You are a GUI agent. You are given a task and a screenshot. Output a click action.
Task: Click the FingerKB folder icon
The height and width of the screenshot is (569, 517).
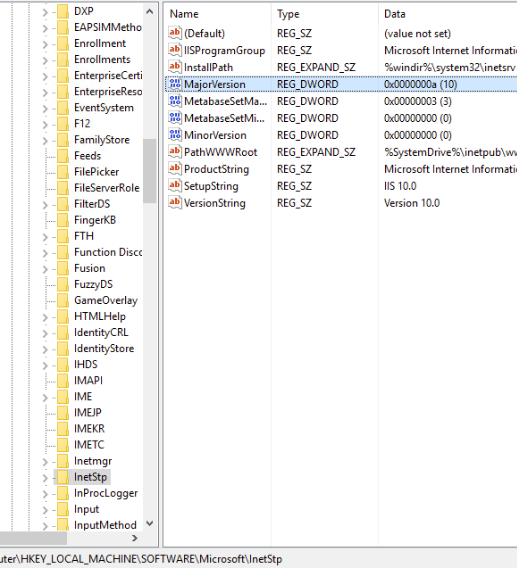tap(63, 220)
